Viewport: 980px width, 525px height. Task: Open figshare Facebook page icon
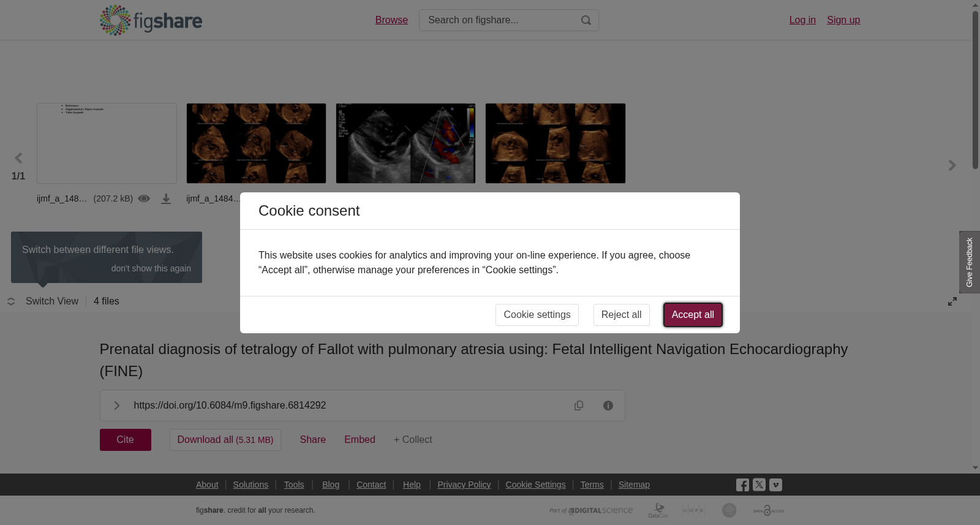[x=742, y=485]
